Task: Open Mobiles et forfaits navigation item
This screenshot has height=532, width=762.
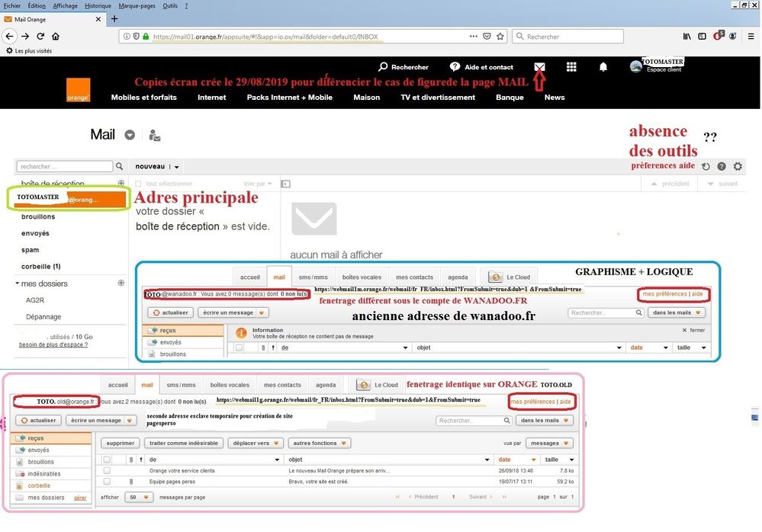Action: 144,97
